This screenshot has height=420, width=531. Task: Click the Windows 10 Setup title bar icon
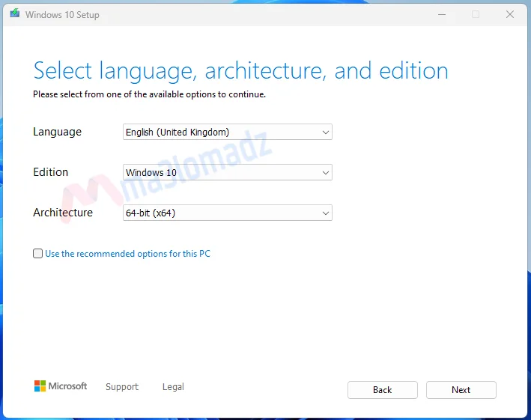14,13
